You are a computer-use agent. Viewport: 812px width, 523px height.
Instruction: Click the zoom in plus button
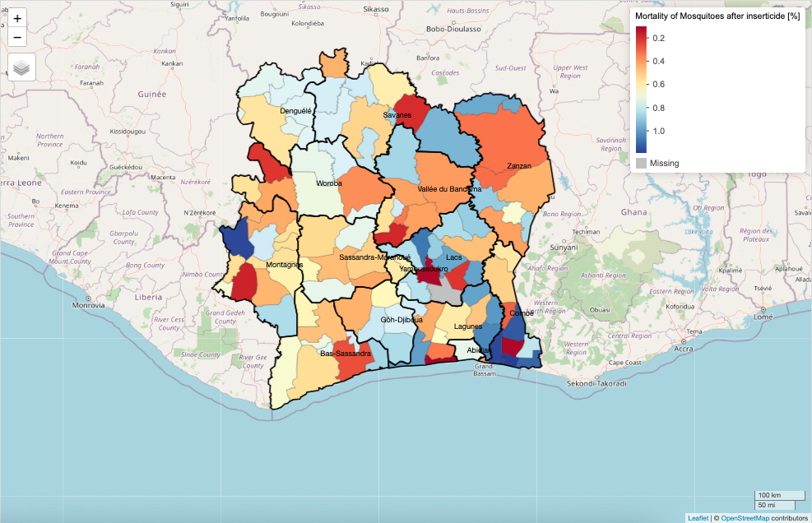pos(17,18)
